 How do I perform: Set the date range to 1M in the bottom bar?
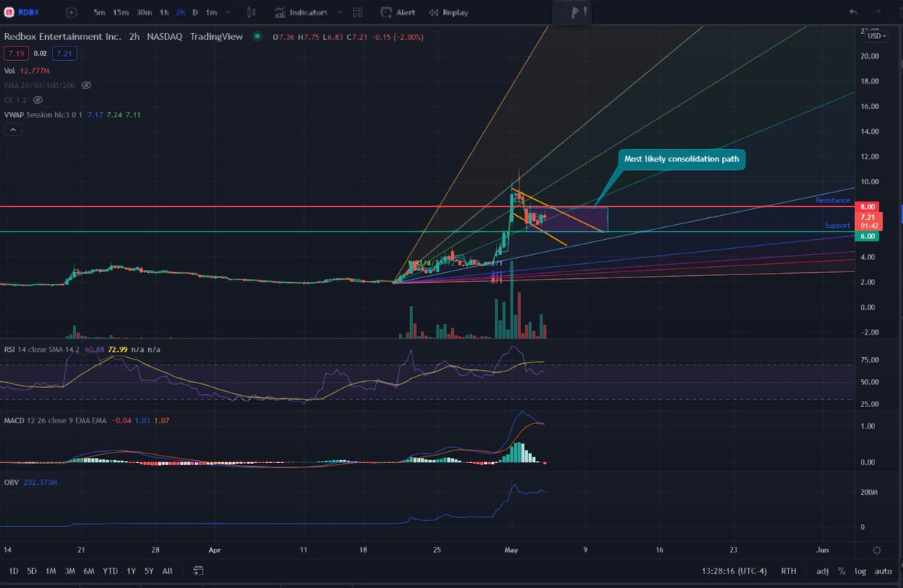(x=50, y=571)
